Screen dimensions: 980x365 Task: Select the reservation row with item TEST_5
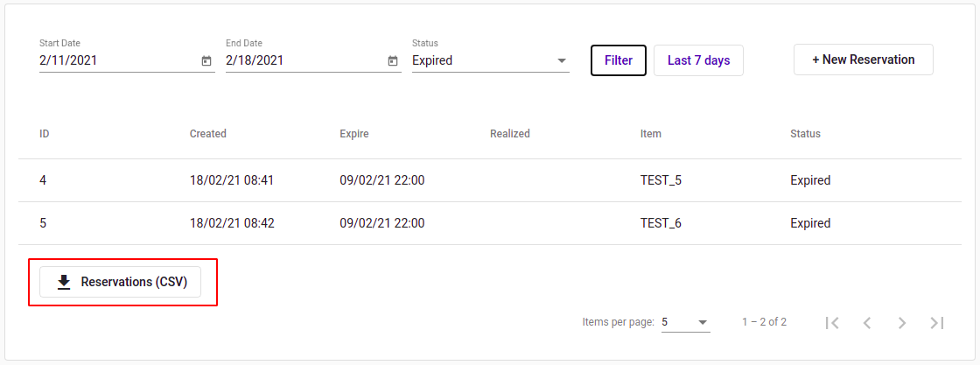pos(490,180)
